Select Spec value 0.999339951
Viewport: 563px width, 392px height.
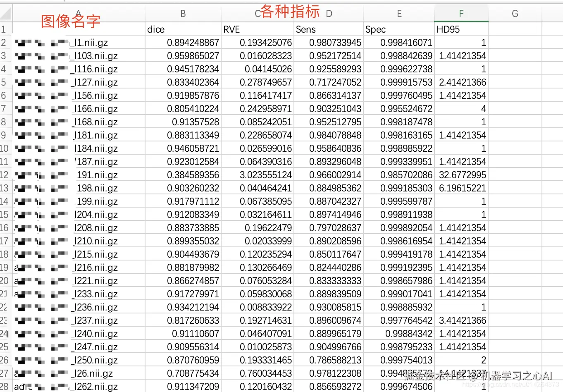(399, 162)
